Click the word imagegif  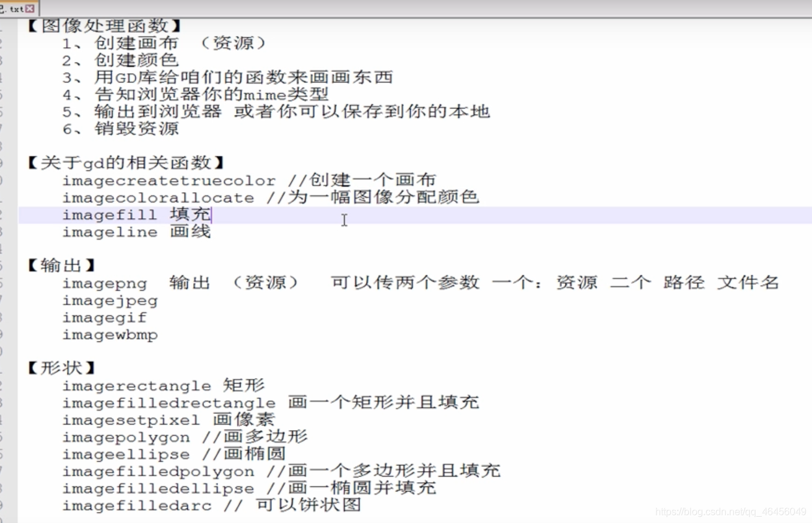(x=105, y=318)
